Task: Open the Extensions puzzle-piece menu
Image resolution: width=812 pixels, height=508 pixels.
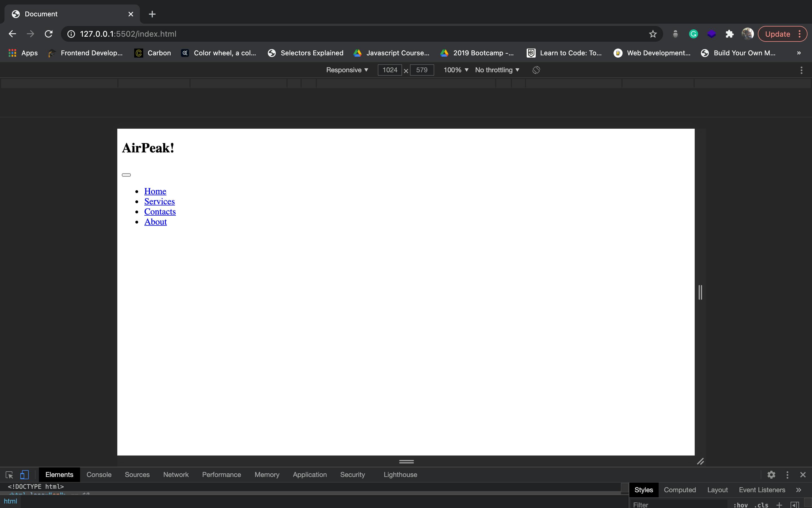Action: pyautogui.click(x=729, y=34)
